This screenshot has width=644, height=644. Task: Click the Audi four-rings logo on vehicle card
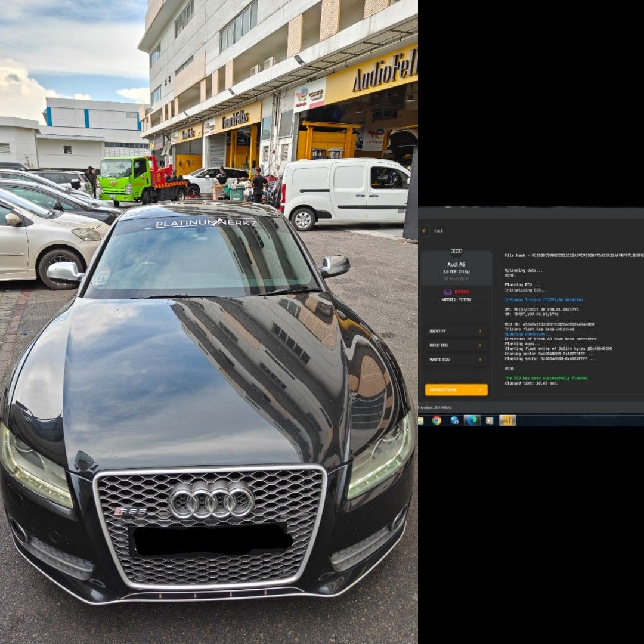456,252
